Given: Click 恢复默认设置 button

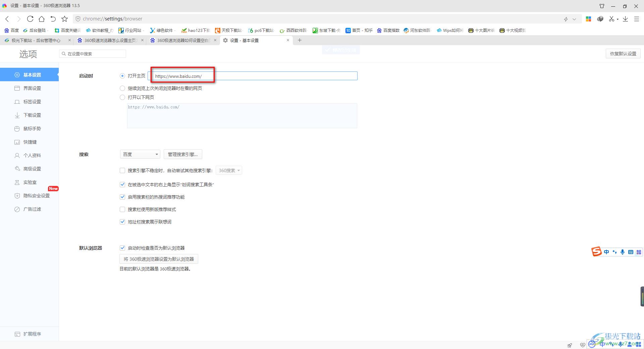Looking at the screenshot, I should click(623, 54).
